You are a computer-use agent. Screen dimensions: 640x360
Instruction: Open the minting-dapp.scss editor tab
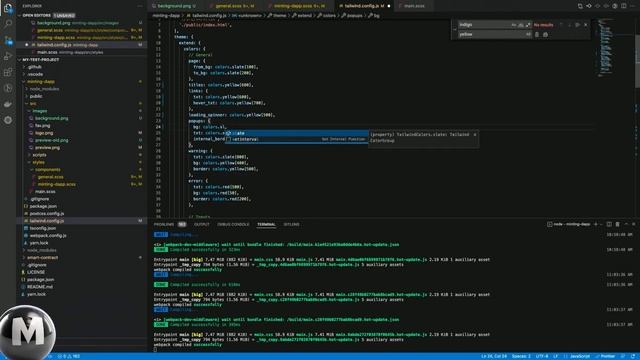point(299,6)
